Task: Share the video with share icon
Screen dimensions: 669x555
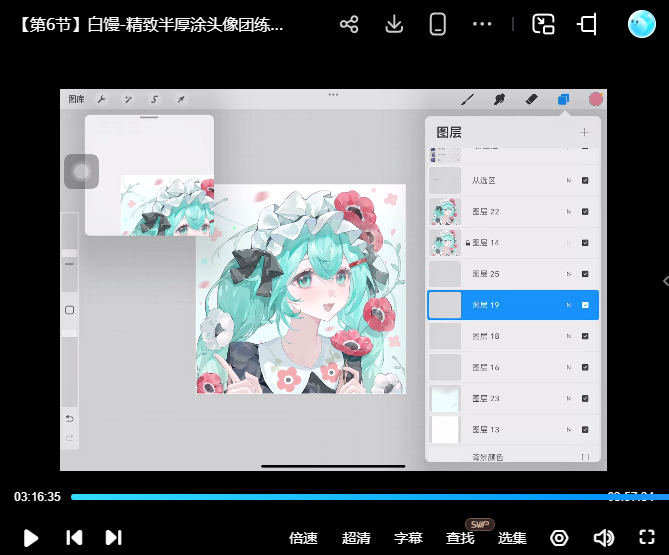Action: coord(349,24)
